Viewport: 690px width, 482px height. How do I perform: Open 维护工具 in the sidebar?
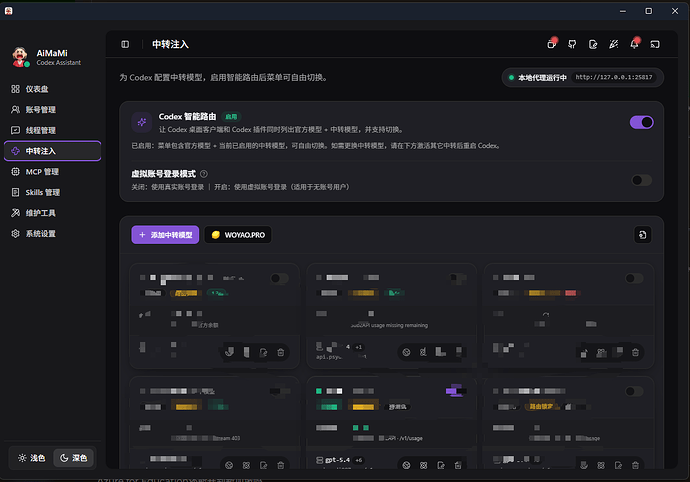point(52,213)
